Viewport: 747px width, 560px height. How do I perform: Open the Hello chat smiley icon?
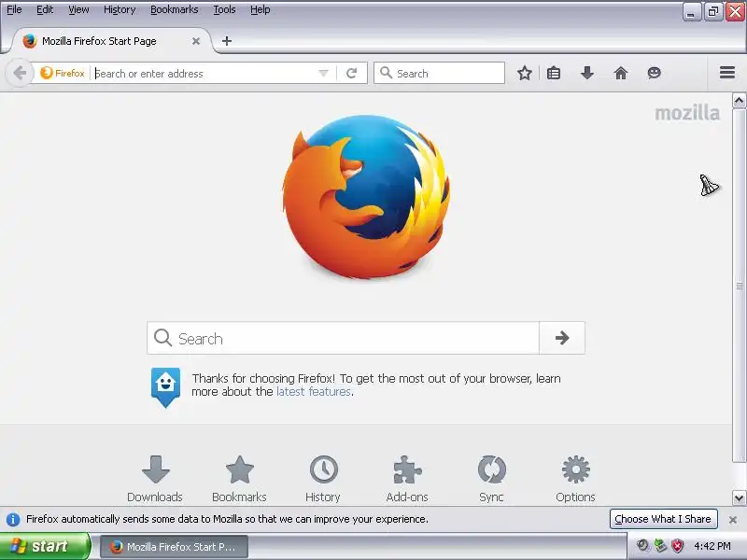point(655,73)
